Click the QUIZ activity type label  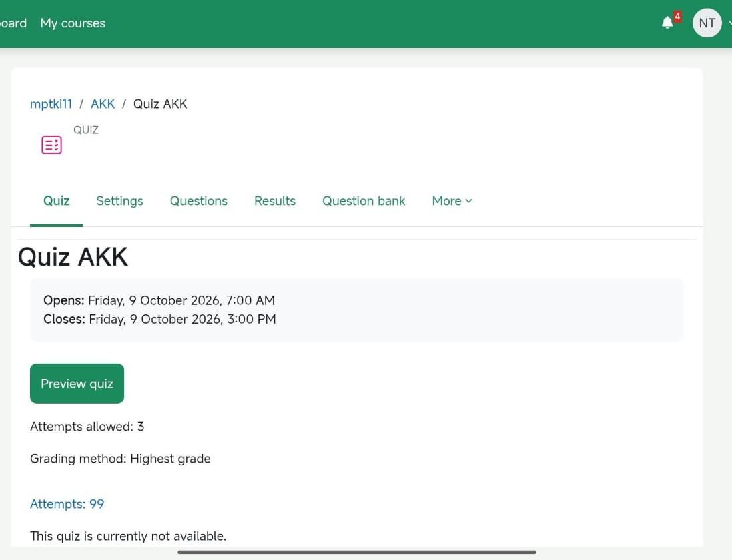[86, 130]
